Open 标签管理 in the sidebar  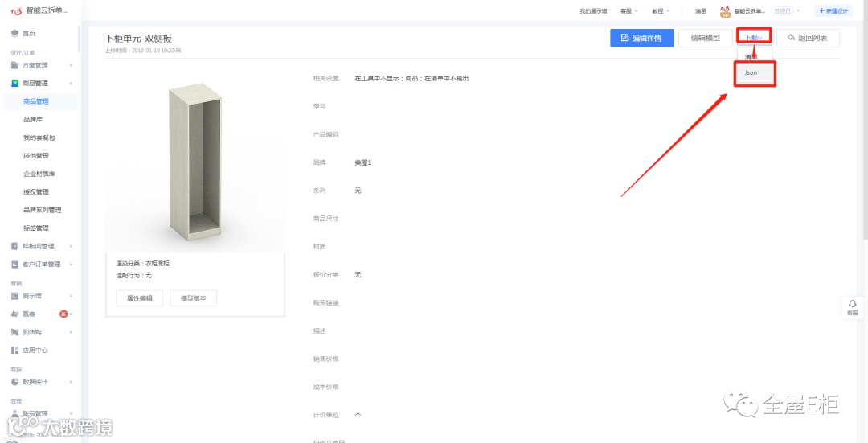pyautogui.click(x=36, y=228)
